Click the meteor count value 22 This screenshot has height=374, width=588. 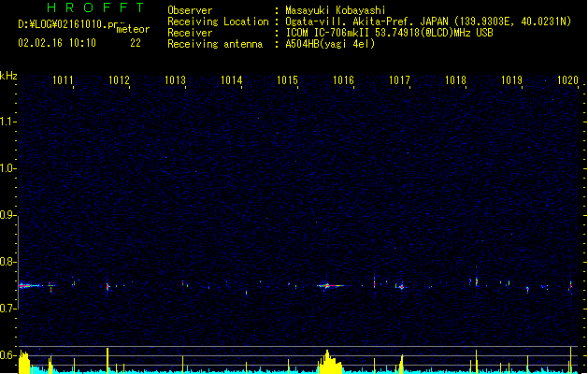(x=136, y=43)
